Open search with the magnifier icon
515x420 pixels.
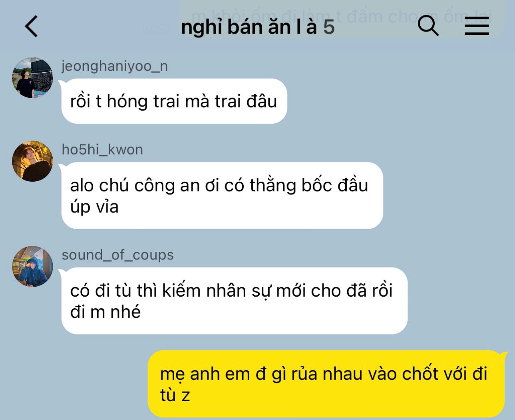click(428, 26)
